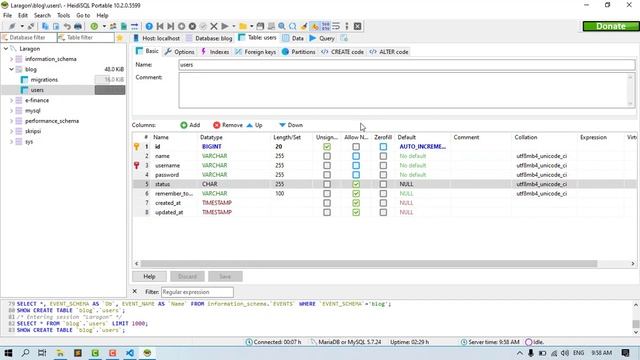Image resolution: width=640 pixels, height=360 pixels.
Task: Move column Down button
Action: click(x=291, y=125)
